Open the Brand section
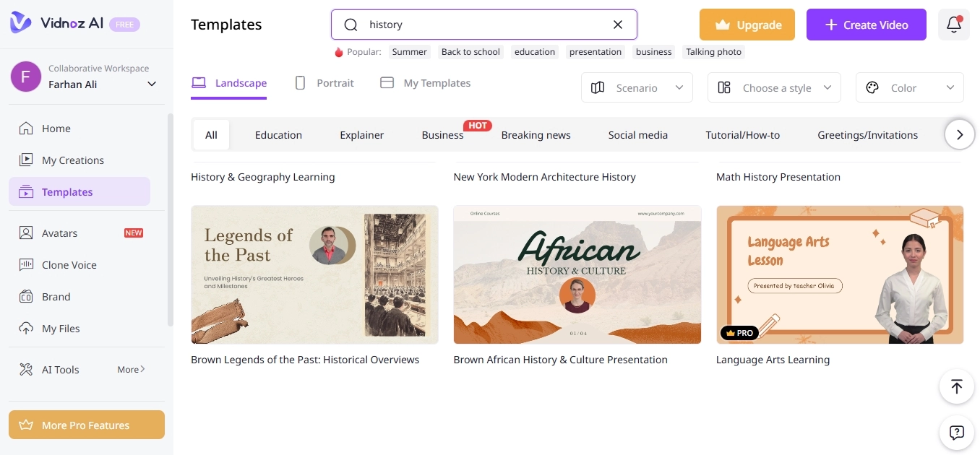The width and height of the screenshot is (980, 455). pos(54,296)
